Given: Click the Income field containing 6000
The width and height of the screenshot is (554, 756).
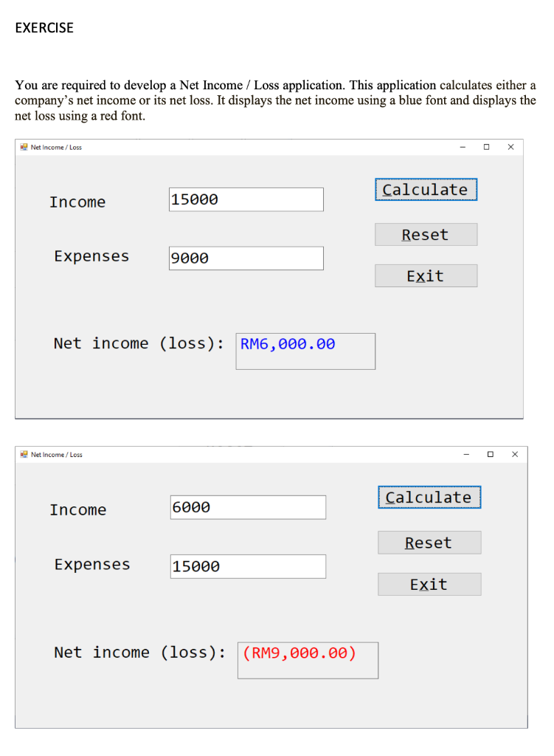Looking at the screenshot, I should point(248,507).
